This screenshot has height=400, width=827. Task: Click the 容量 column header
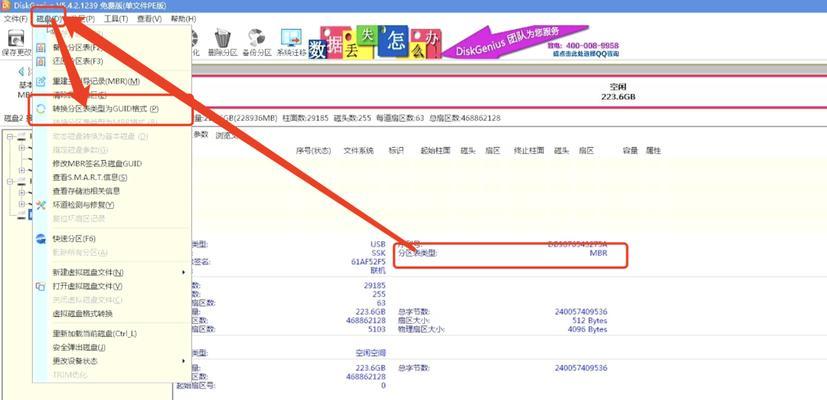coord(630,150)
